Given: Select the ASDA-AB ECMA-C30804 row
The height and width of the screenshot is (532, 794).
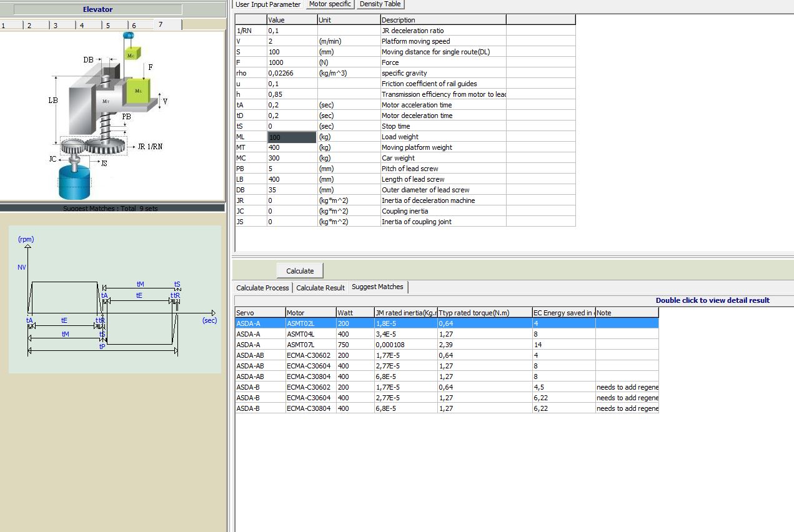Looking at the screenshot, I should [x=447, y=377].
